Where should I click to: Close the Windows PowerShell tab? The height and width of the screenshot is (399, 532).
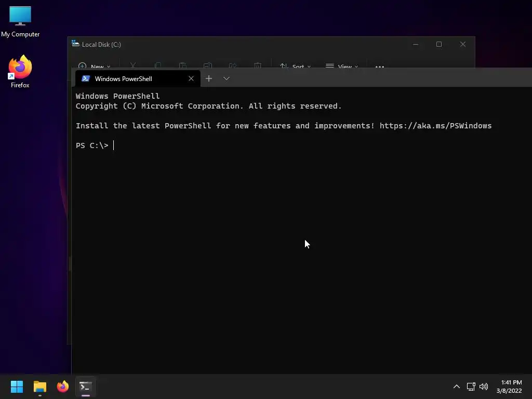[x=191, y=79]
